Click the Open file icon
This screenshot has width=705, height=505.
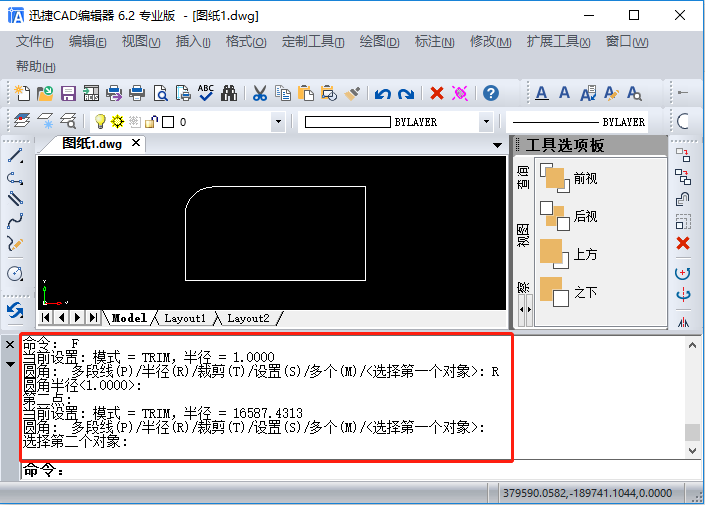coord(45,93)
